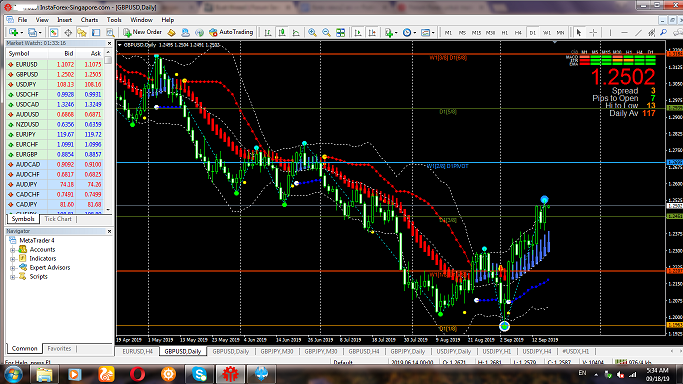The height and width of the screenshot is (384, 683).
Task: Toggle the Terminal panel toolbar icon
Action: pyautogui.click(x=96, y=33)
